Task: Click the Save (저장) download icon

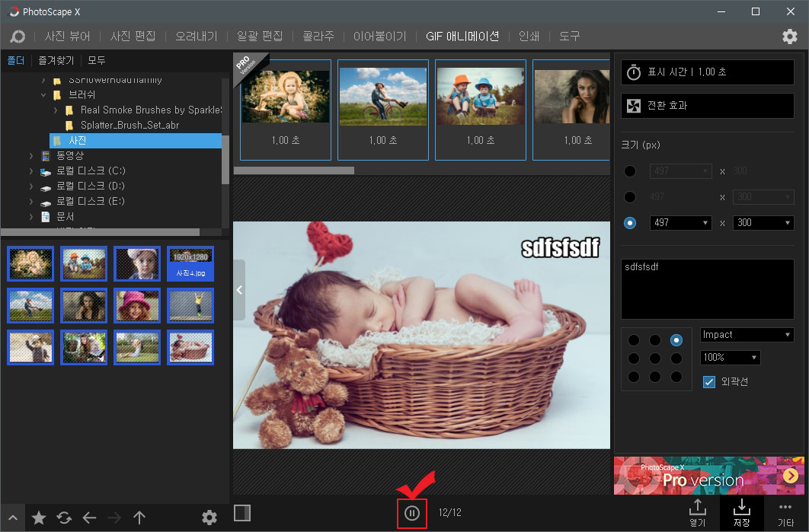Action: pos(742,512)
